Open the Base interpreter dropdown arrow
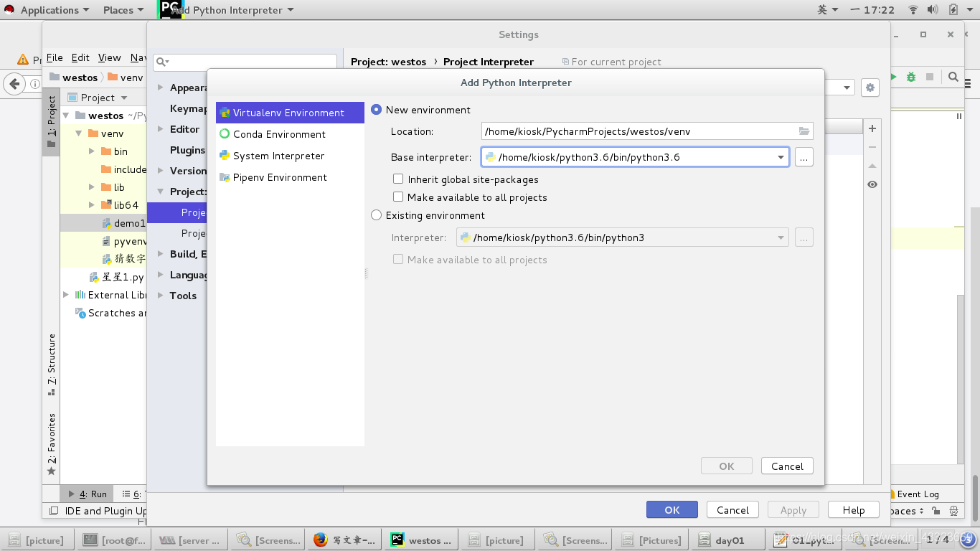980x551 pixels. pos(781,158)
